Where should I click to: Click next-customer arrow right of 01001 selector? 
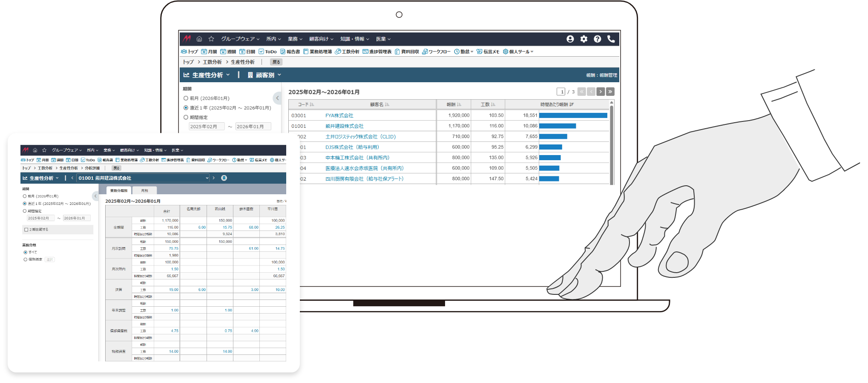tap(214, 178)
